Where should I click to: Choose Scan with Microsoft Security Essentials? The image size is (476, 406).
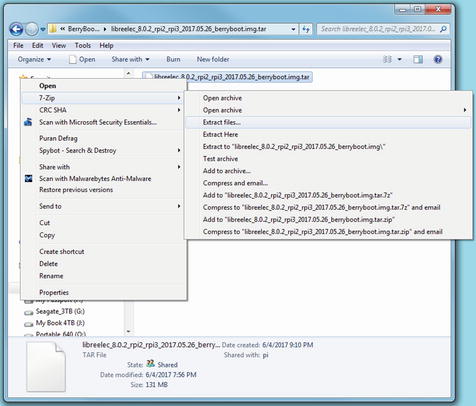tap(104, 122)
